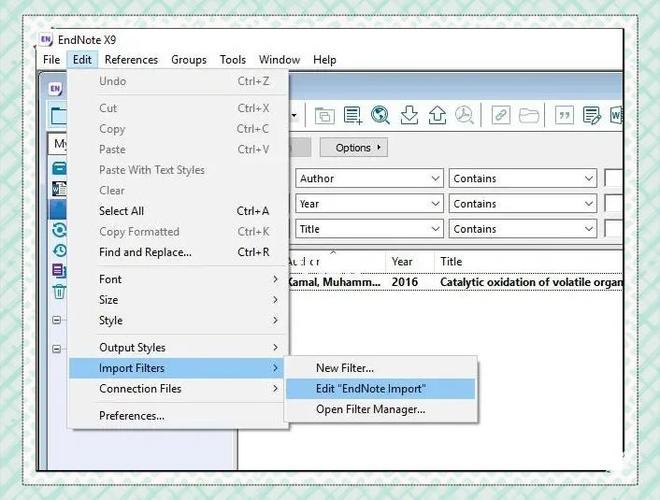Collapse the second sidebar group set
Viewport: 660px width, 500px height.
56,349
